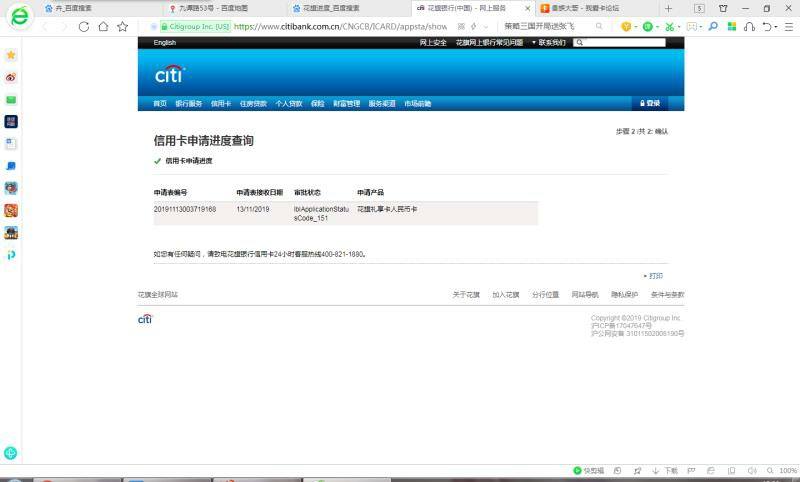Open the 360 browser logo menu
The width and height of the screenshot is (800, 482).
click(x=20, y=16)
